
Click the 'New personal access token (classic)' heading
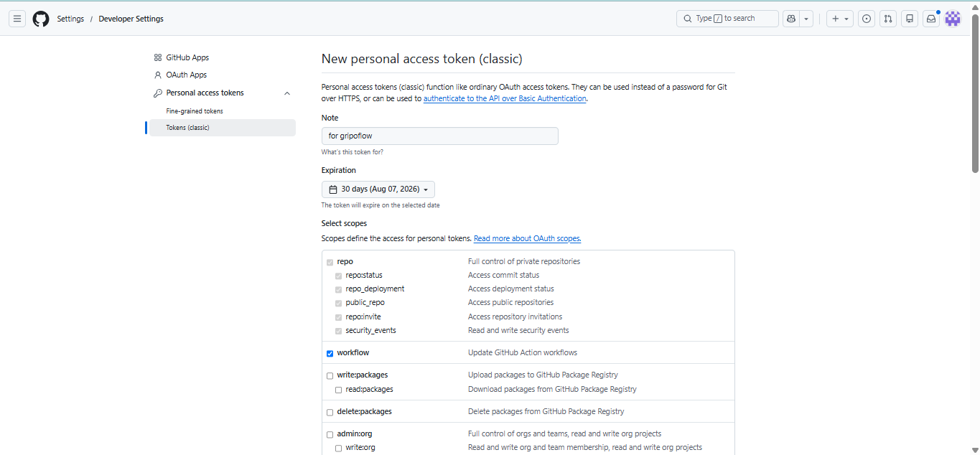[x=421, y=59]
